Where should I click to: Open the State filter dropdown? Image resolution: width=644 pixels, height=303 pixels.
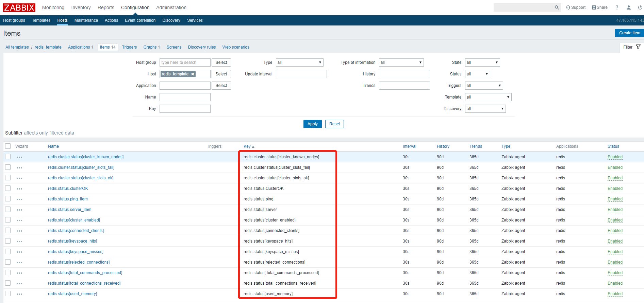(x=482, y=63)
